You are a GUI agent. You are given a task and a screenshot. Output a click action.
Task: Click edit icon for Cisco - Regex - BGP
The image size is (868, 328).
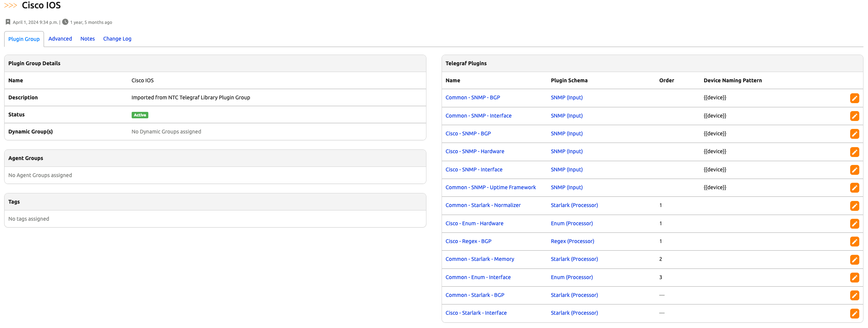854,242
